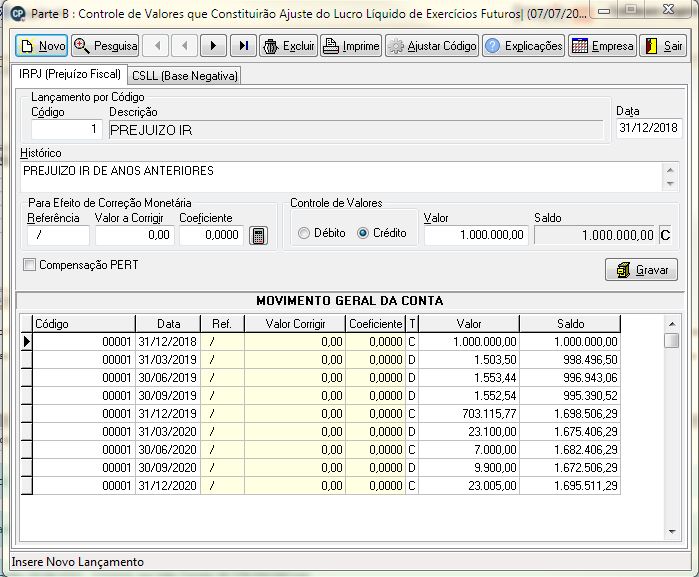This screenshot has height=577, width=699.
Task: Click Ajustar Código gear button
Action: 432,46
